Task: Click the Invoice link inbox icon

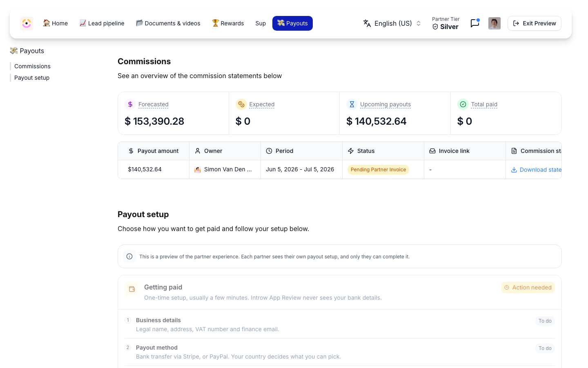Action: click(x=432, y=151)
